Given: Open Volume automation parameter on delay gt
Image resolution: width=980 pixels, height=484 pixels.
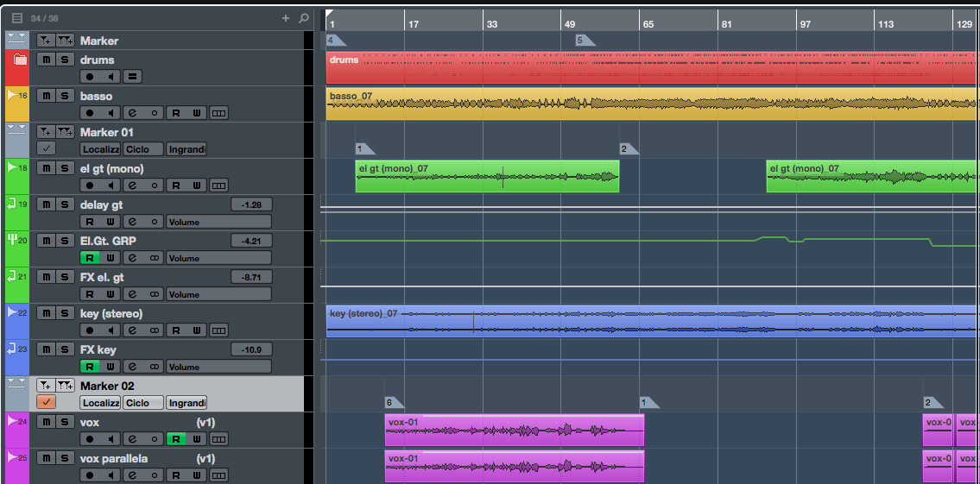Looking at the screenshot, I should click(x=218, y=222).
